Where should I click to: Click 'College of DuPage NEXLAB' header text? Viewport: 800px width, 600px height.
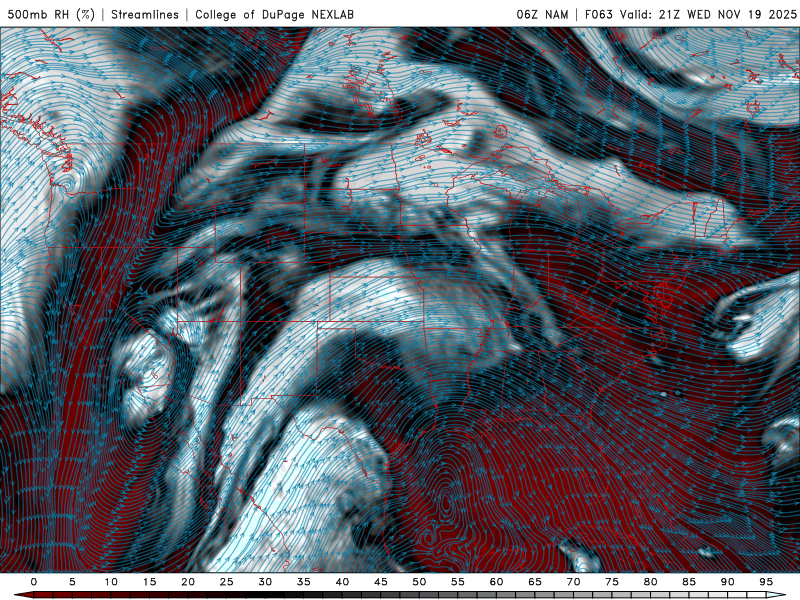(274, 14)
